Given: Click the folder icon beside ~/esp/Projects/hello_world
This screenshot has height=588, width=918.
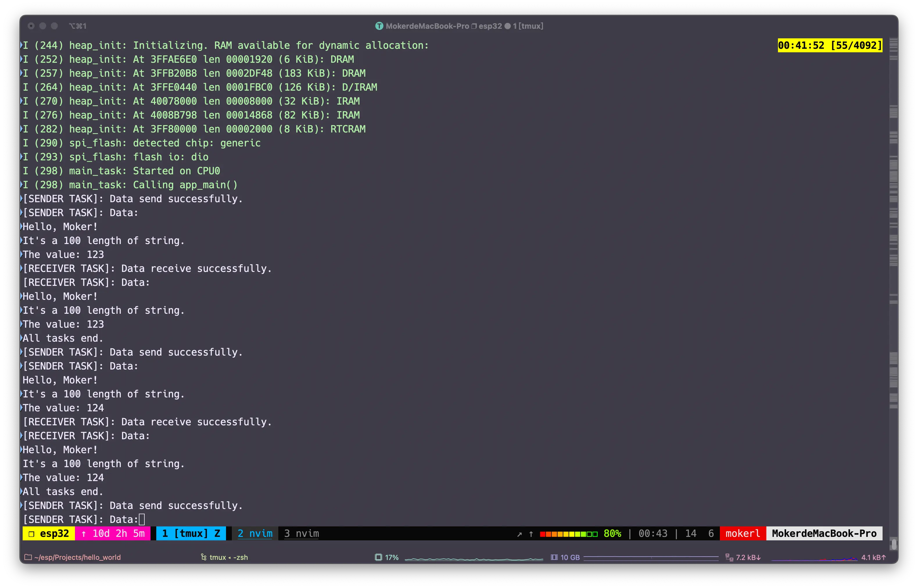Looking at the screenshot, I should tap(28, 557).
